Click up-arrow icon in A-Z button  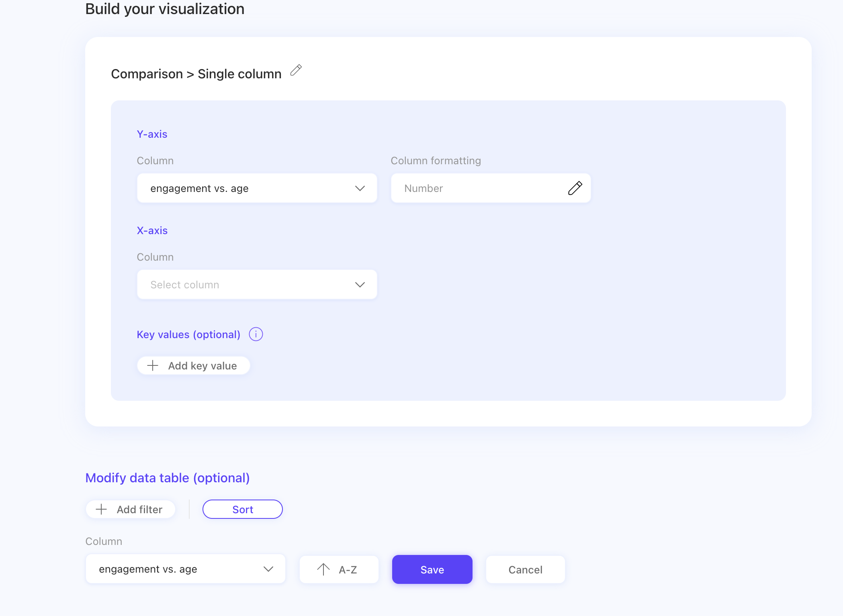coord(323,569)
